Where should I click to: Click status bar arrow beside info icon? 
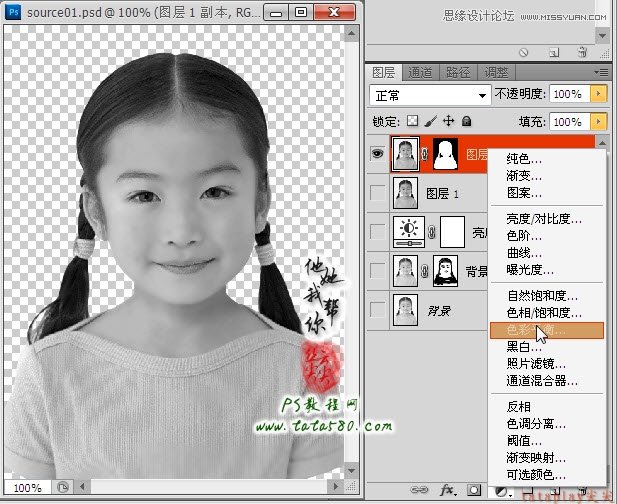[82, 487]
